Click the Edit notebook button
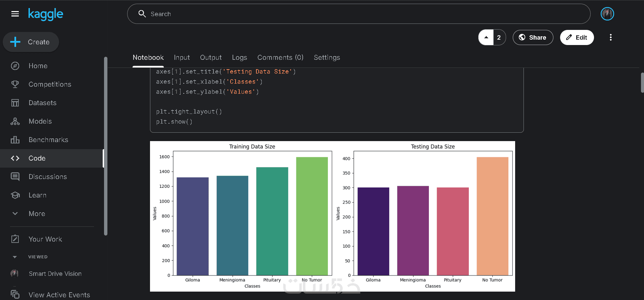Viewport: 644px width, 300px height. 577,37
